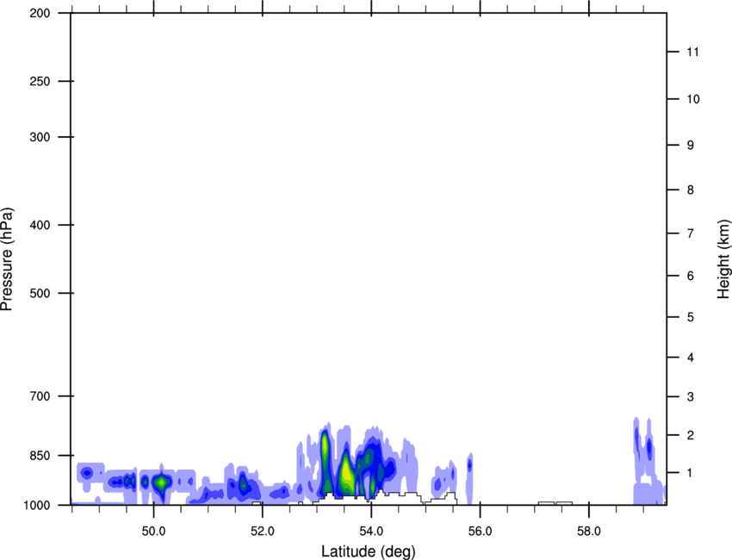732x560 pixels.
Task: Click height tick label 3
Action: point(691,397)
